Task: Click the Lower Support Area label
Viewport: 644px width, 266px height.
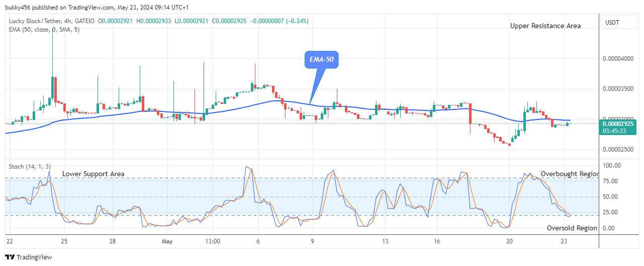Action: (93, 174)
